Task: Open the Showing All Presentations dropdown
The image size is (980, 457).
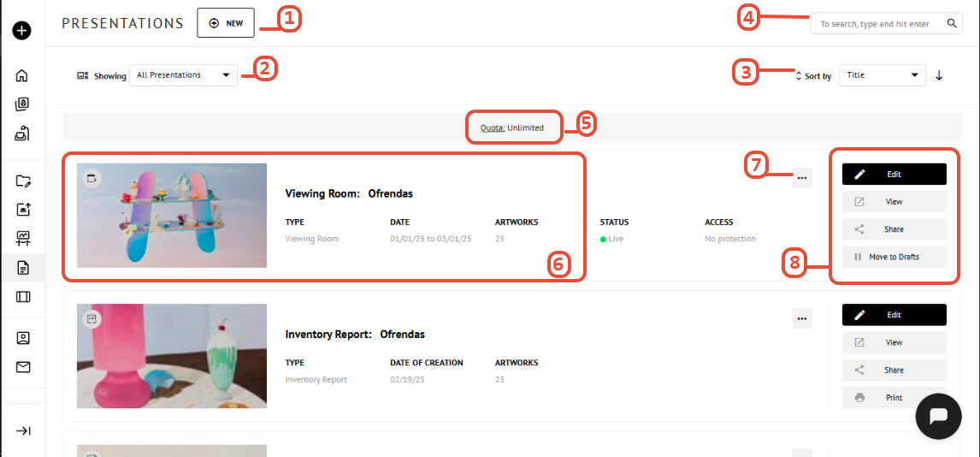Action: tap(183, 75)
